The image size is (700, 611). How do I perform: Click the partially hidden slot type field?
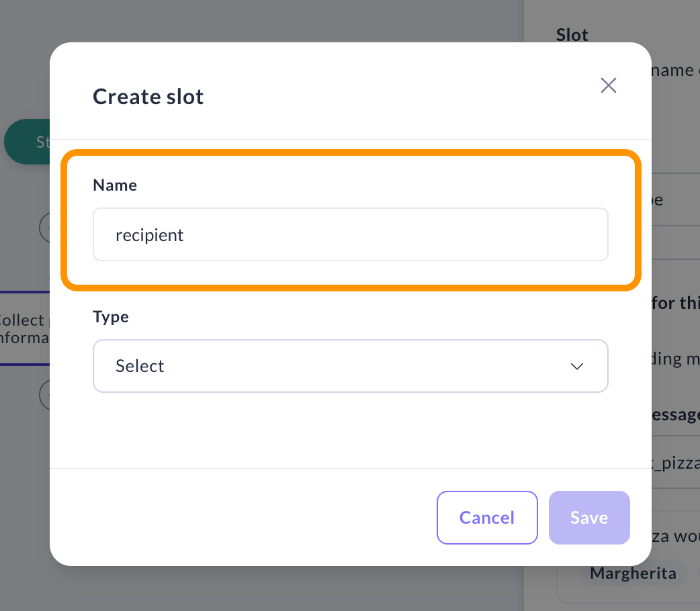coord(672,199)
